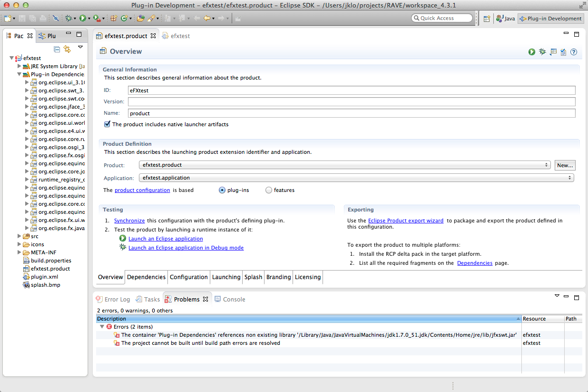Click the Validate icon in Overview header
588x392 pixels.
point(563,52)
